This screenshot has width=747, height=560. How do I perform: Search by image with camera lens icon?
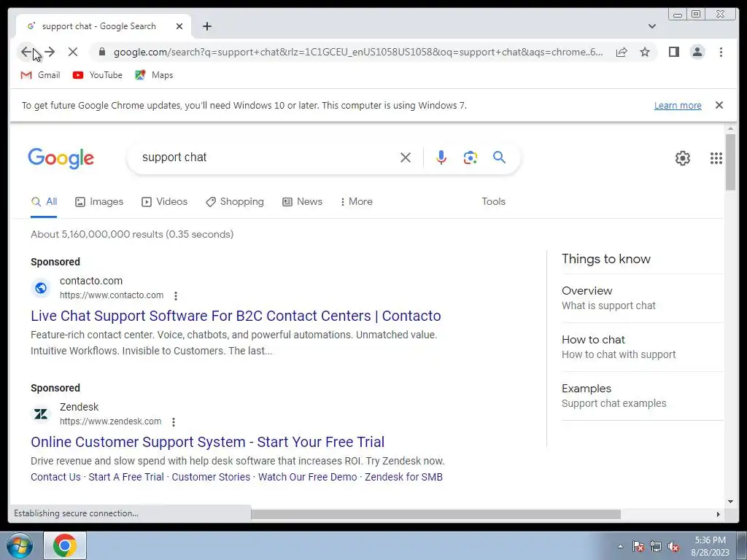[x=471, y=157]
